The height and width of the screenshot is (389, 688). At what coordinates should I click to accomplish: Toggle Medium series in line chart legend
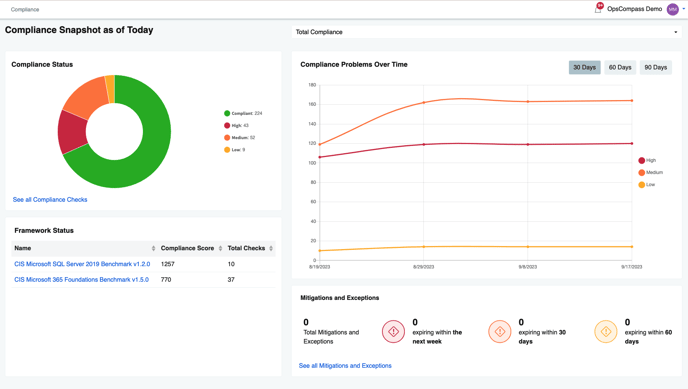pyautogui.click(x=650, y=172)
